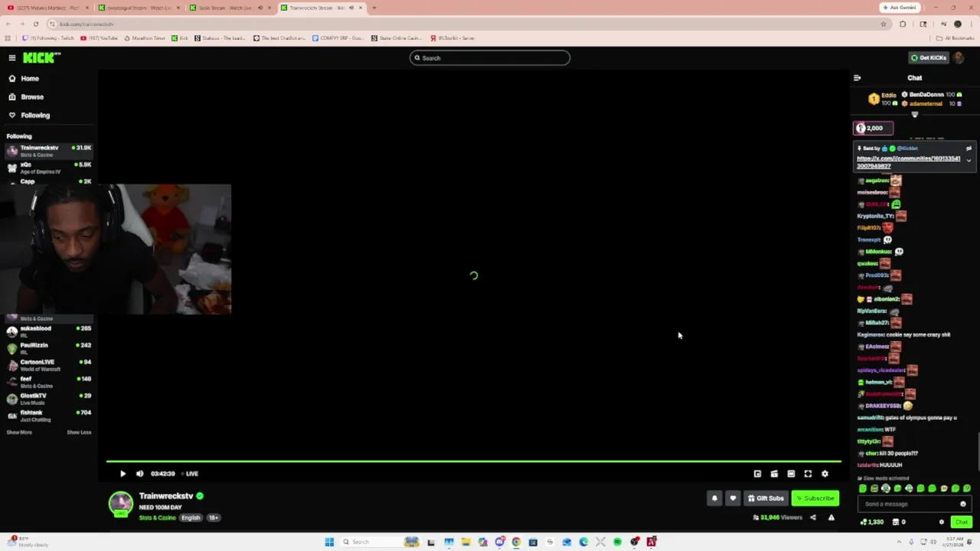This screenshot has width=980, height=551.
Task: Open Trainwreckstv channel avatar
Action: click(120, 504)
